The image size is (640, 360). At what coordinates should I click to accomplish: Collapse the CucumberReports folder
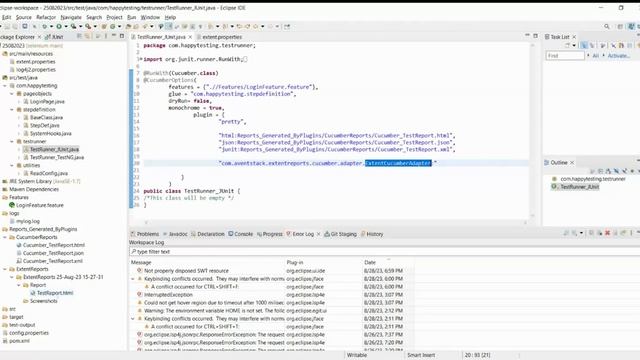pyautogui.click(x=5, y=237)
